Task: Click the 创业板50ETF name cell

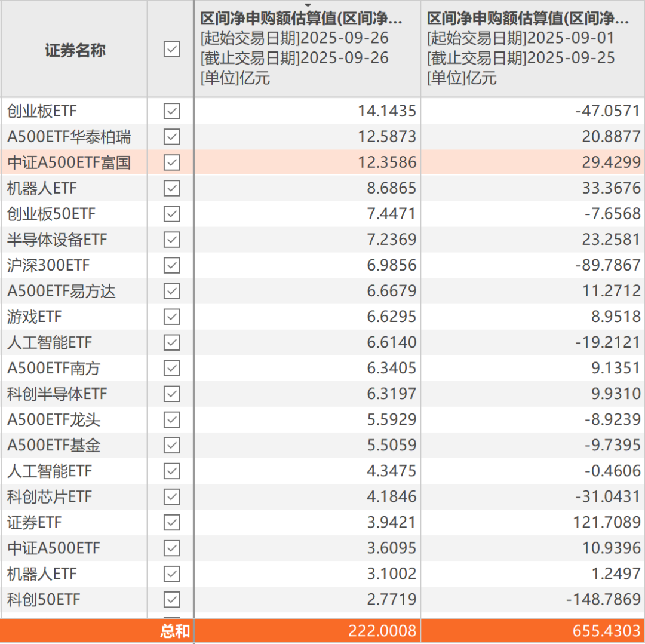Action: [x=51, y=214]
